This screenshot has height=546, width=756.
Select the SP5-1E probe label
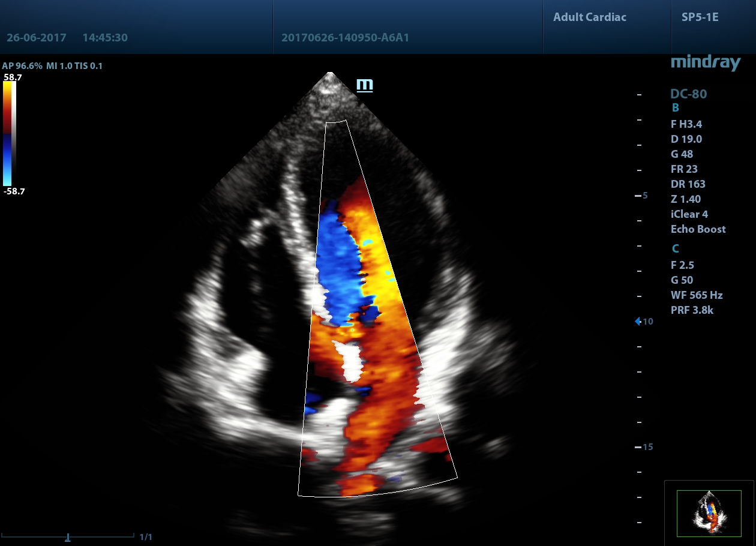(700, 17)
